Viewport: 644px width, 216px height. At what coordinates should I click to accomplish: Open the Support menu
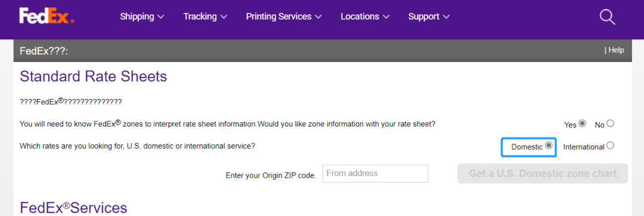(429, 17)
